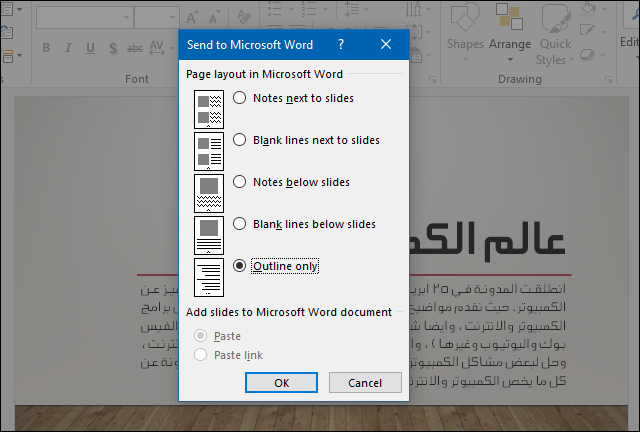Viewport: 640px width, 432px height.
Task: Choose Notes below slides layout
Action: (240, 182)
